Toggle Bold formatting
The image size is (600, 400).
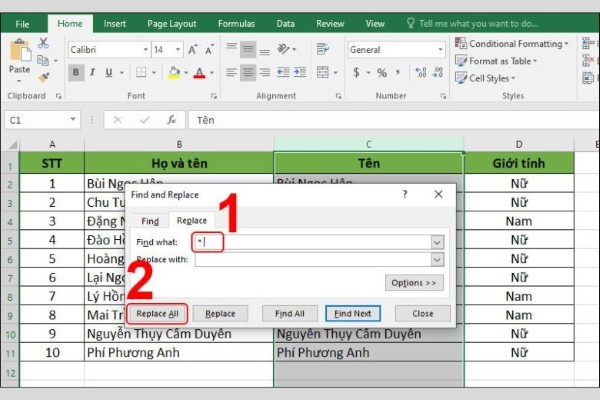pos(77,72)
